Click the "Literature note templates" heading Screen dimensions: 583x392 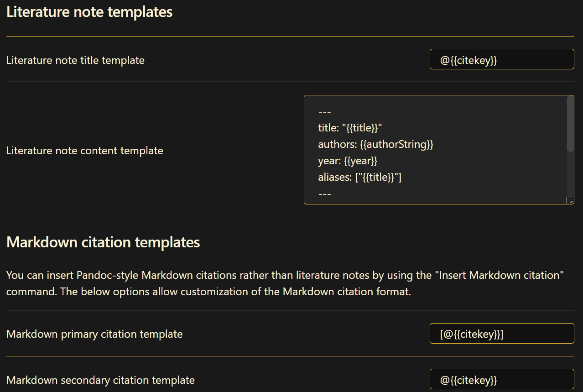pyautogui.click(x=89, y=12)
